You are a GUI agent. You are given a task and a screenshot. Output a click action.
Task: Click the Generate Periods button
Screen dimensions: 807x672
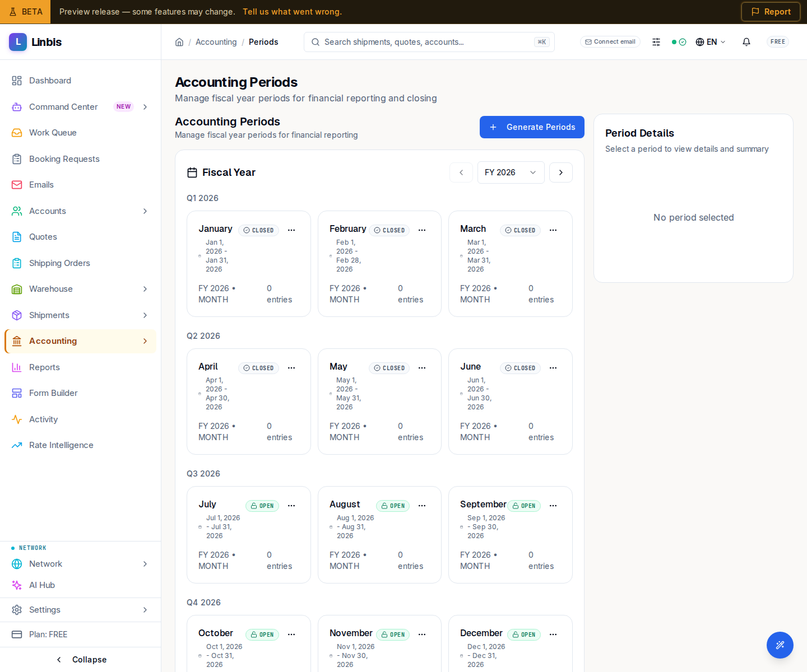click(532, 127)
